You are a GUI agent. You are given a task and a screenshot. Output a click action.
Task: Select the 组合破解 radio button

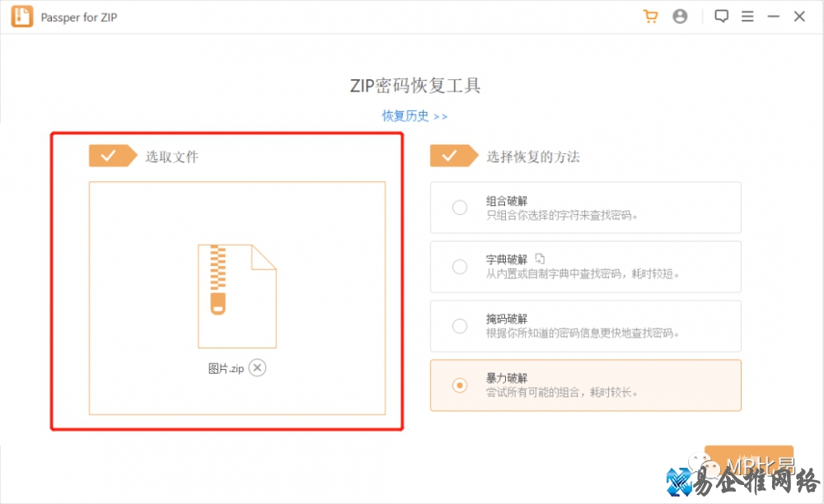[460, 208]
